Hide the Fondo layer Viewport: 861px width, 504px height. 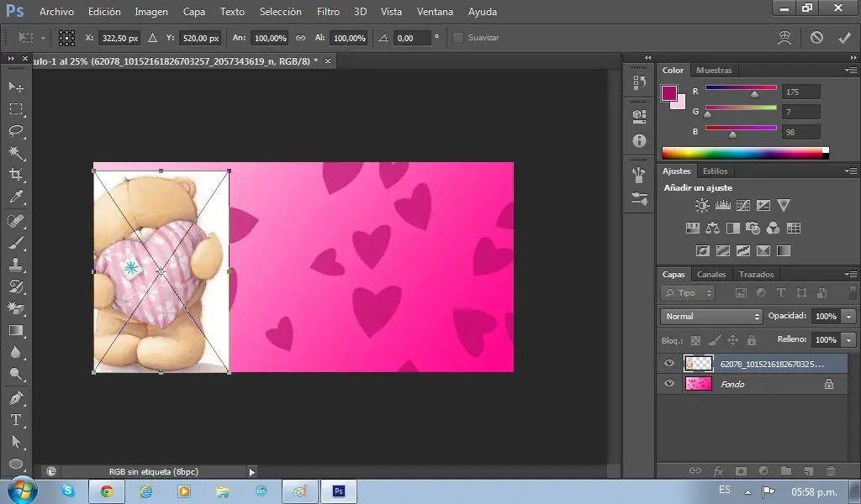(668, 383)
